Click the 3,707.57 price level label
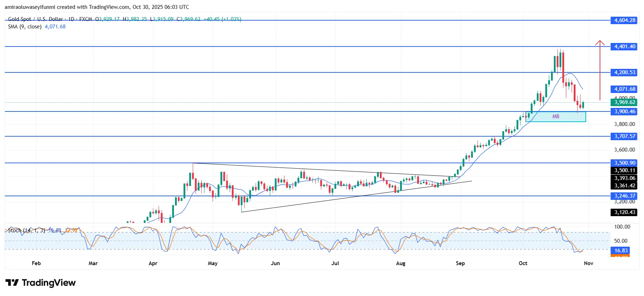 [x=624, y=136]
